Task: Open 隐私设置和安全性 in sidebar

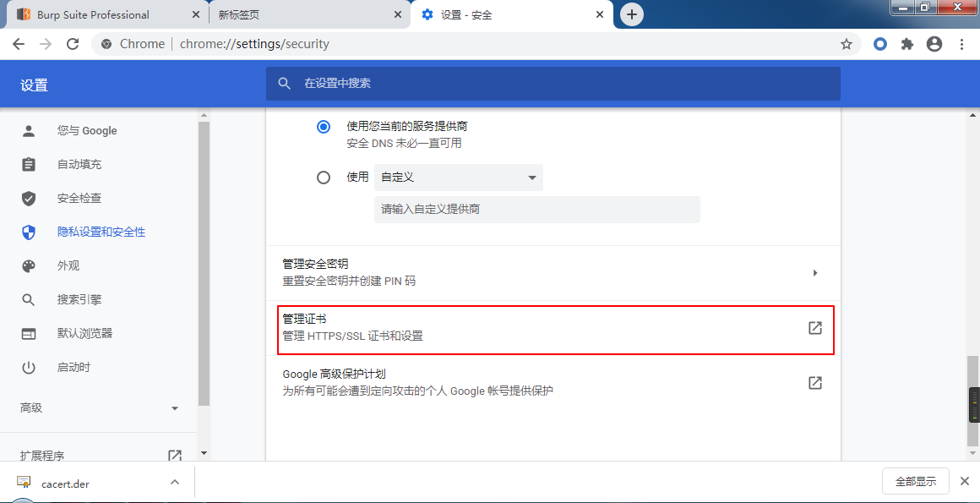Action: [100, 232]
